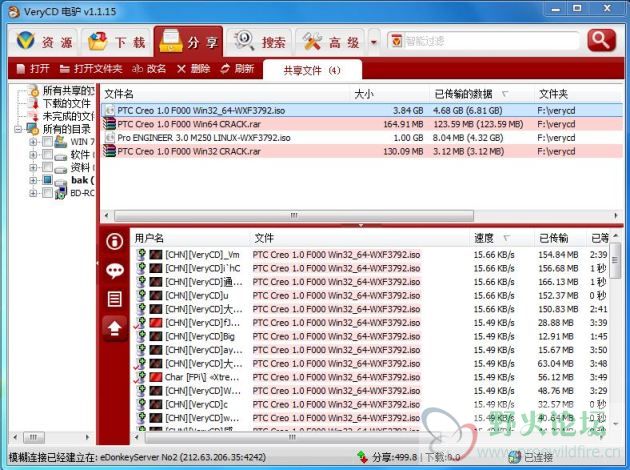Open the 资源 (Resources) tab
The width and height of the screenshot is (630, 470).
45,42
